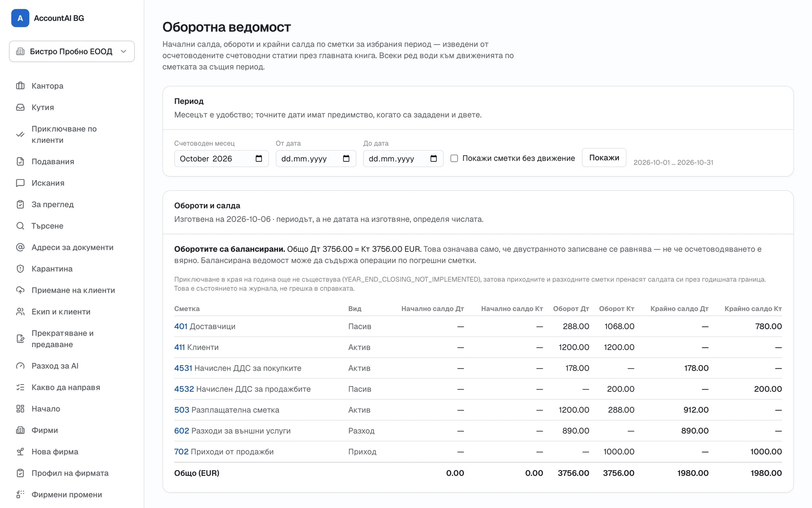812x508 pixels.
Task: Click the Какво да направя checklist icon
Action: 20,387
